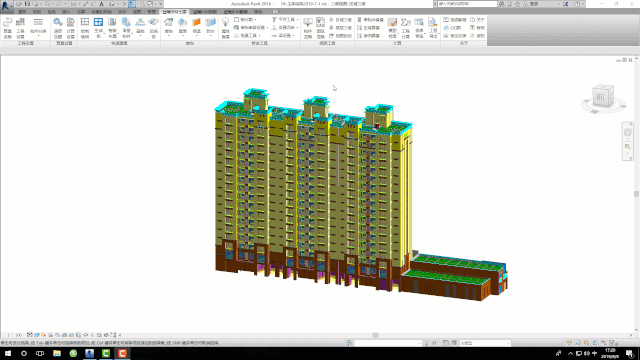Click the horizontal scrollbar thumb below the view
Viewport: 640px width, 360px height.
[375, 335]
